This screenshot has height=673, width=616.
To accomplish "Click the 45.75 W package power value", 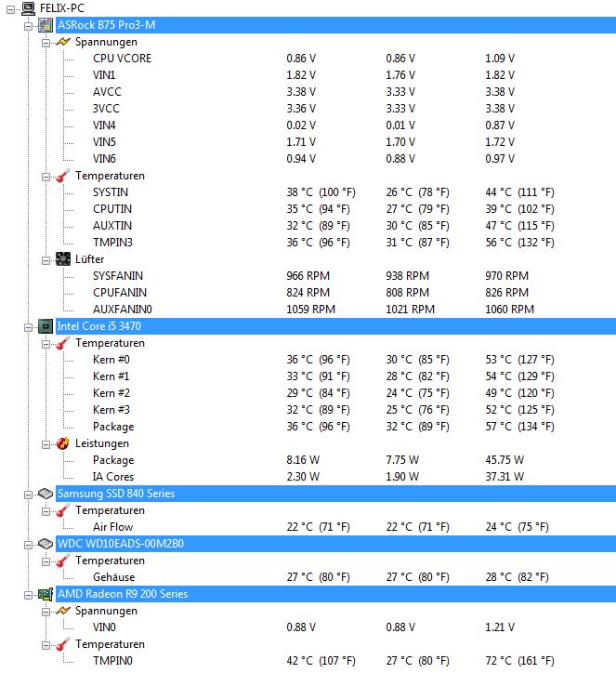I will [505, 460].
